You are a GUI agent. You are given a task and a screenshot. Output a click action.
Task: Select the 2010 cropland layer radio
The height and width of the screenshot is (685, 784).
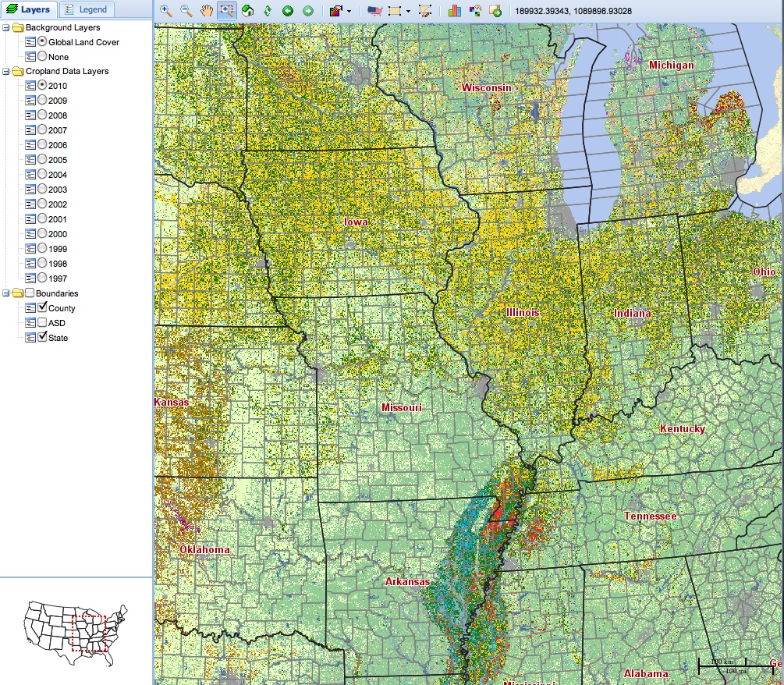42,86
